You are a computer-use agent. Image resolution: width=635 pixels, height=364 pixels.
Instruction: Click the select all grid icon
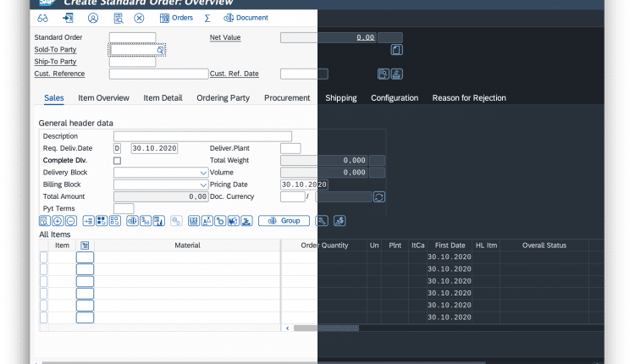(102, 221)
